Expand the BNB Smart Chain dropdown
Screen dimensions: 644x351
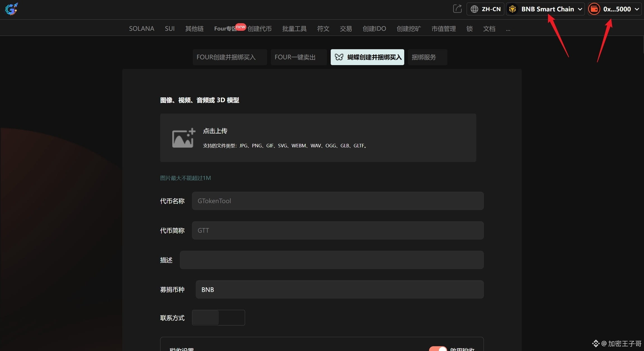point(580,9)
